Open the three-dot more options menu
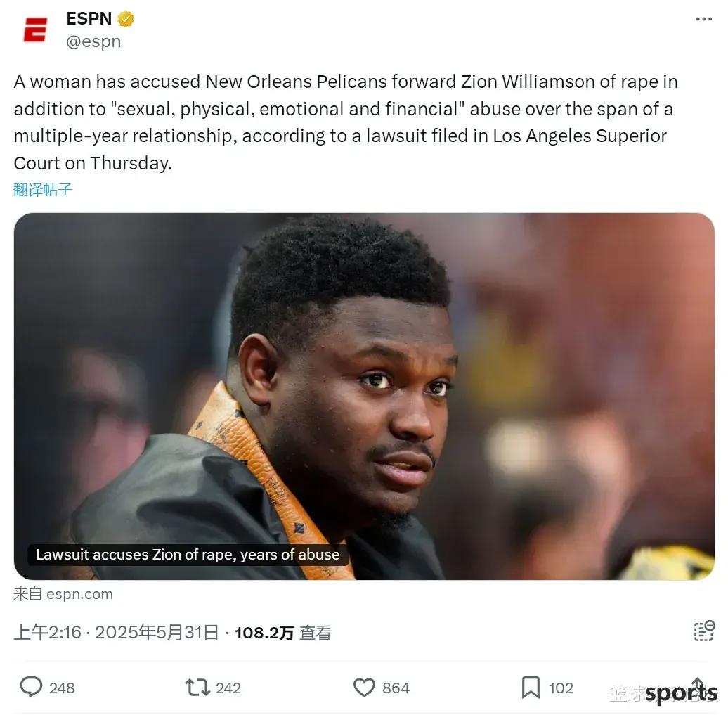This screenshot has height=715, width=728. [x=704, y=19]
